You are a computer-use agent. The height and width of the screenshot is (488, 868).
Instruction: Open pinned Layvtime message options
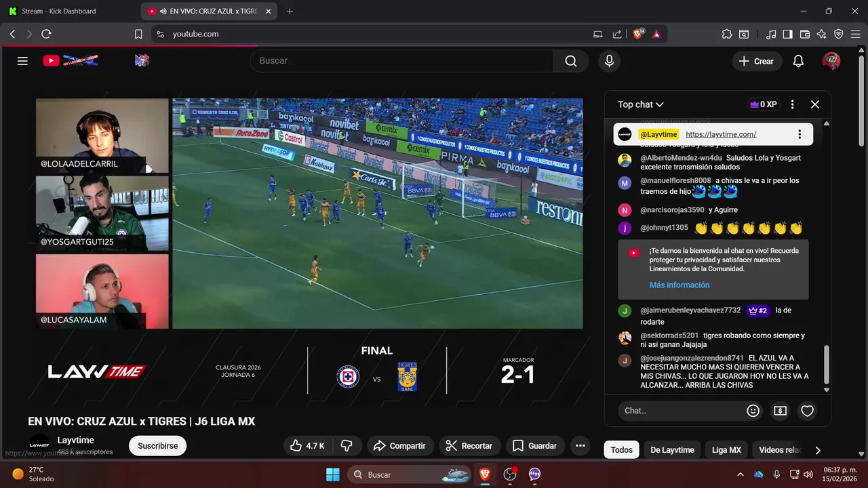point(800,134)
